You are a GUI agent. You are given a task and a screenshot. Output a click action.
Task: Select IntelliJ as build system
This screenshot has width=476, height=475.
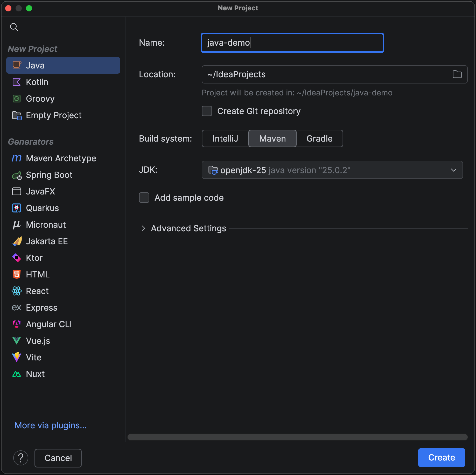click(x=225, y=139)
